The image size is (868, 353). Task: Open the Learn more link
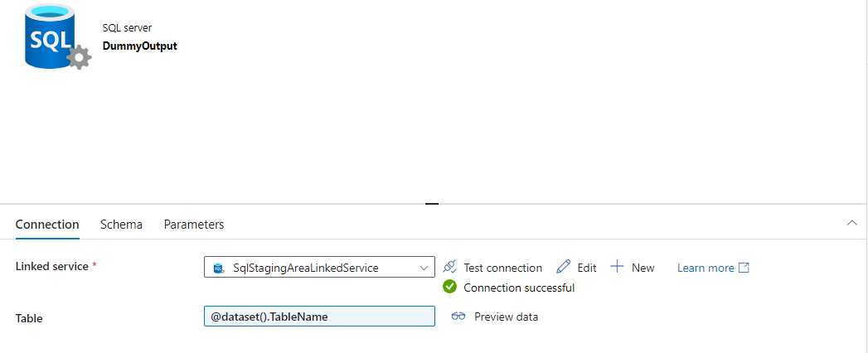[x=713, y=268]
